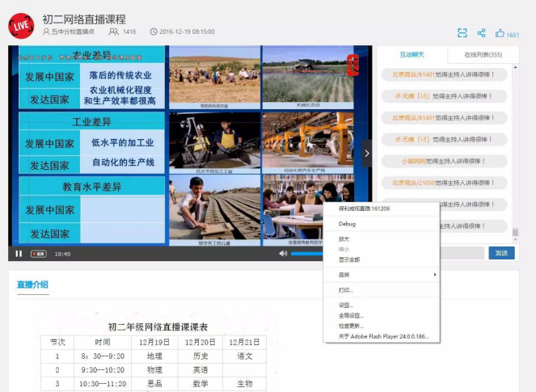
Task: Click the red live indicator badge in player bar
Action: 39,254
